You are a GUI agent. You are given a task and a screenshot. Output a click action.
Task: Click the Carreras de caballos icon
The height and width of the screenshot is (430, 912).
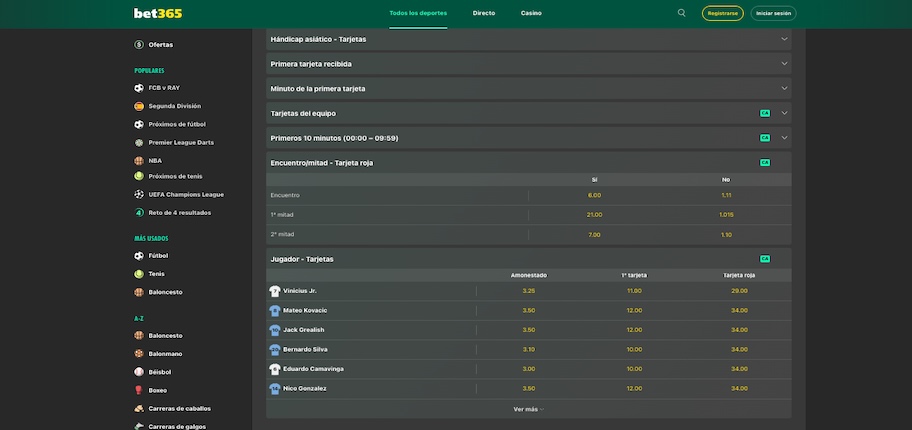tap(139, 408)
